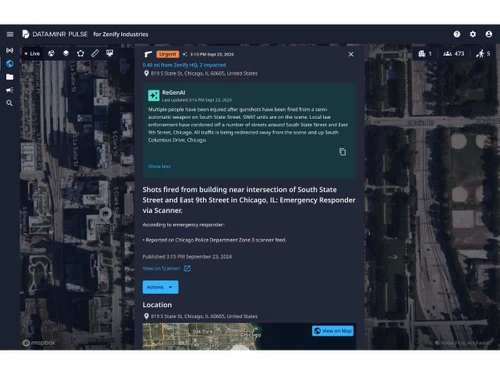Click 'According to emergency responder' text
This screenshot has height=375, width=500.
pyautogui.click(x=183, y=225)
